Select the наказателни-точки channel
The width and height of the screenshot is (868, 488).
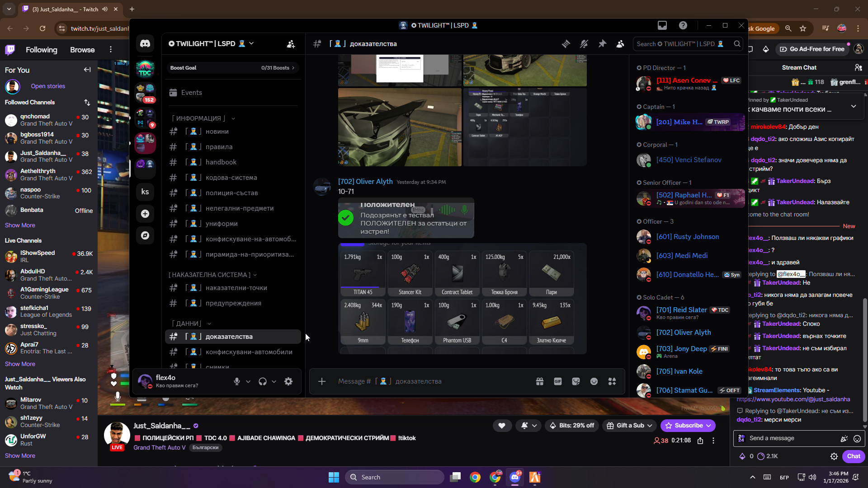click(x=236, y=288)
